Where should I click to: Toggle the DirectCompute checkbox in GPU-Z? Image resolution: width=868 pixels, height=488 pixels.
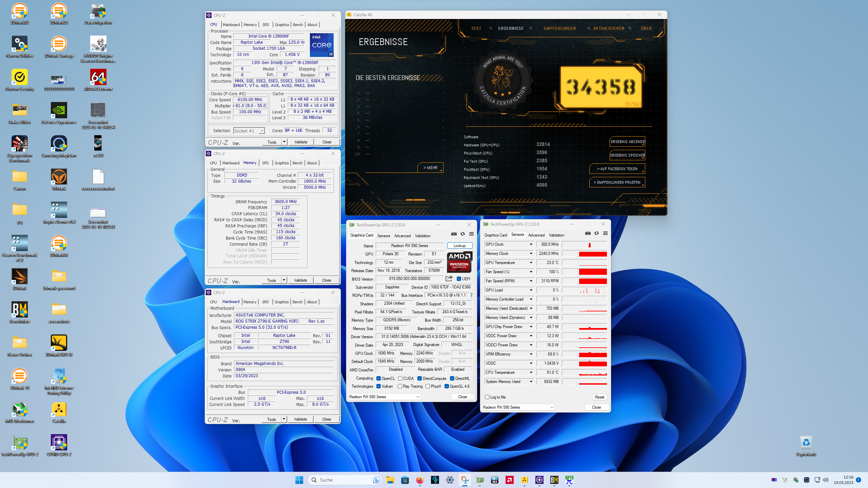[x=419, y=379]
